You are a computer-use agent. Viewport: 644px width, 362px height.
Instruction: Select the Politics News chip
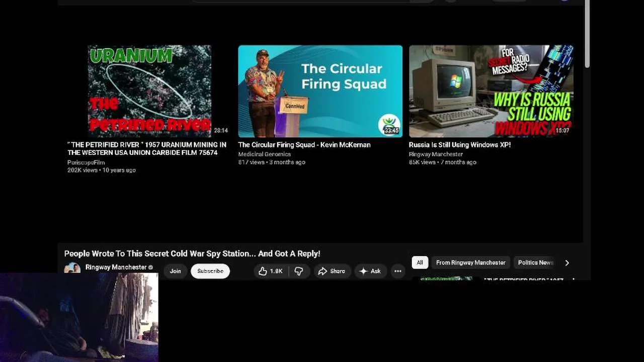(535, 262)
